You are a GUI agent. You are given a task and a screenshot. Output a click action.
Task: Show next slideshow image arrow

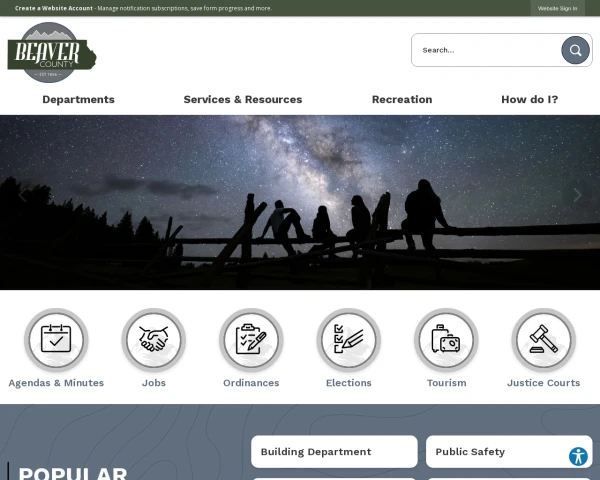[x=577, y=195]
